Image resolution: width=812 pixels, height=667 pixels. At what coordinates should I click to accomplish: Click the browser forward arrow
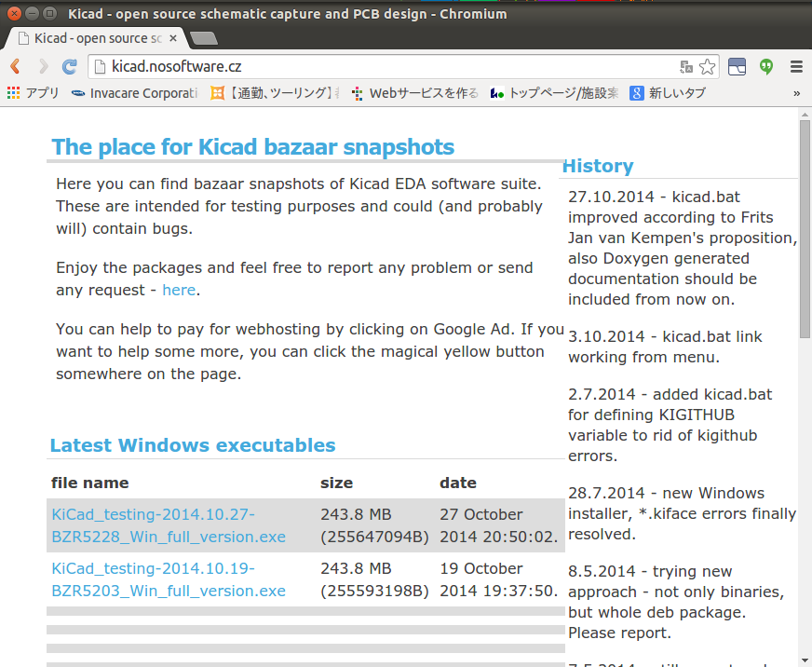(x=44, y=66)
